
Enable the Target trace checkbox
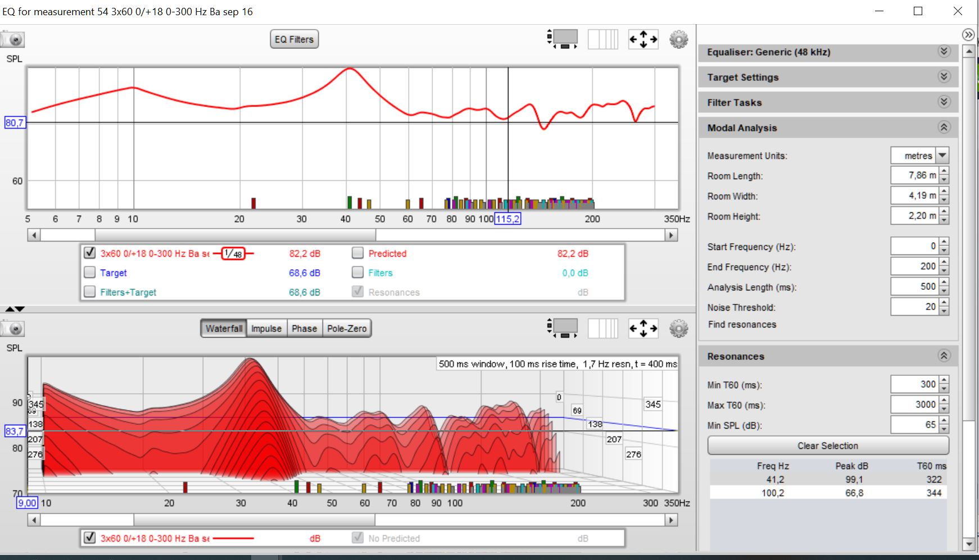click(89, 272)
